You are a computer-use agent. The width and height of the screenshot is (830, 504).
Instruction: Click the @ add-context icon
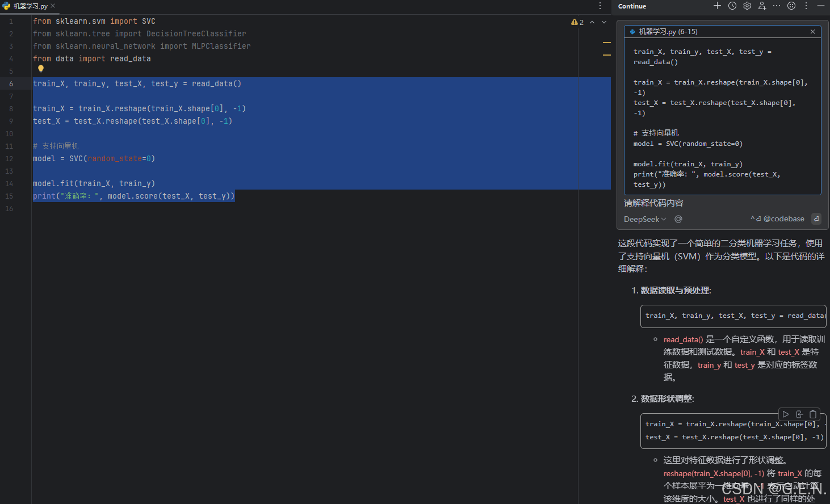click(678, 219)
